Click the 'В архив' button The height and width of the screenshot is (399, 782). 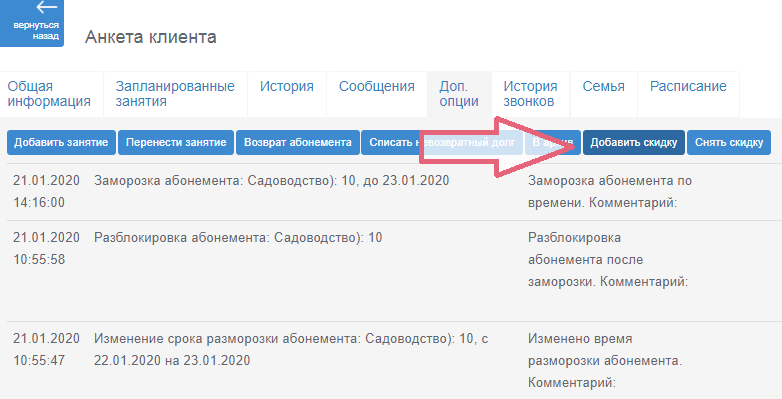[x=553, y=143]
